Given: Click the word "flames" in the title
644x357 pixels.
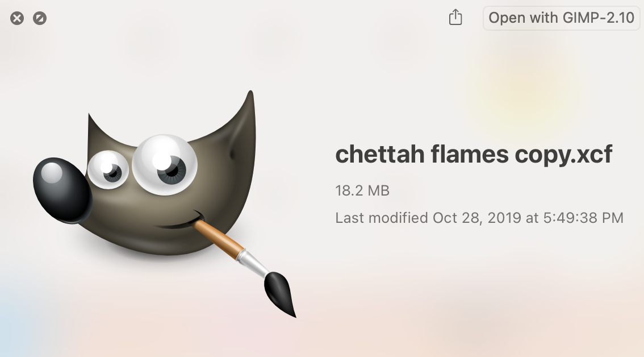Looking at the screenshot, I should pyautogui.click(x=470, y=154).
